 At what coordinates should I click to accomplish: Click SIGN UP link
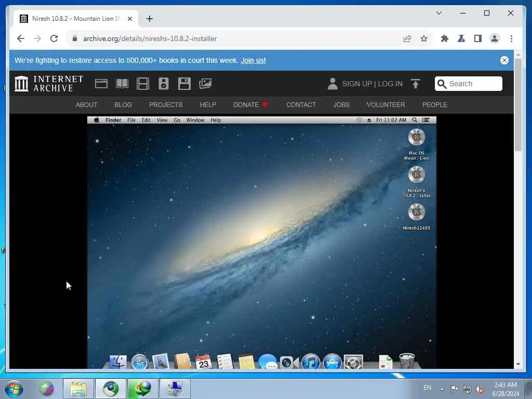(x=357, y=84)
